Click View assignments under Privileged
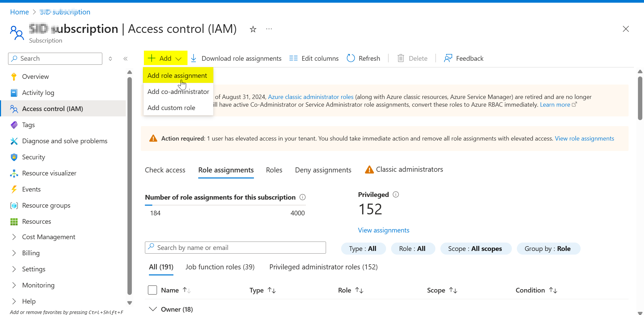Image resolution: width=644 pixels, height=315 pixels. click(x=383, y=230)
